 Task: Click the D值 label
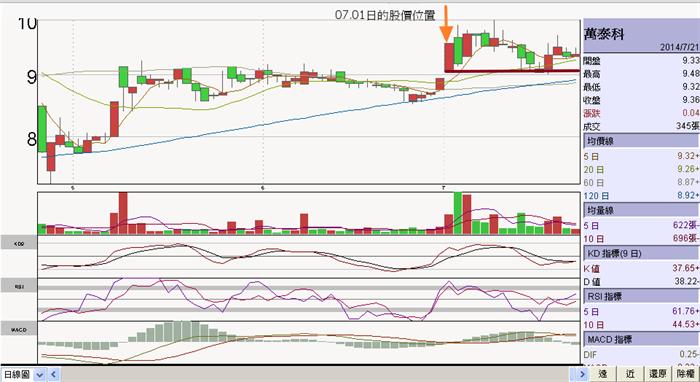[592, 282]
